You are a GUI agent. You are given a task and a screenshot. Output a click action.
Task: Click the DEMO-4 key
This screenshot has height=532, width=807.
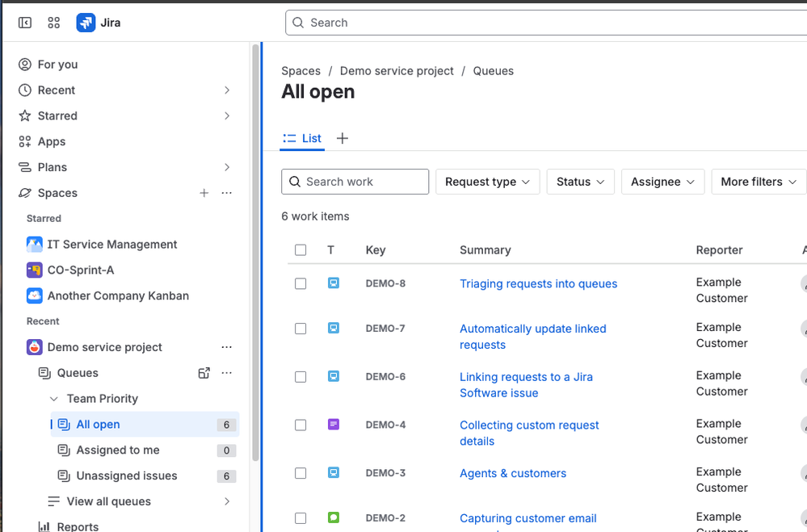(385, 425)
